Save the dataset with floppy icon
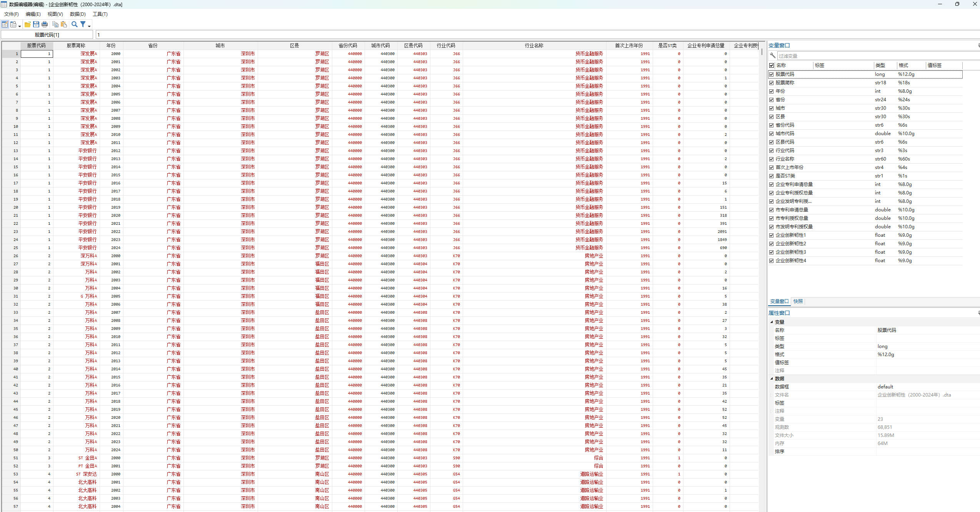This screenshot has height=512, width=980. (36, 24)
